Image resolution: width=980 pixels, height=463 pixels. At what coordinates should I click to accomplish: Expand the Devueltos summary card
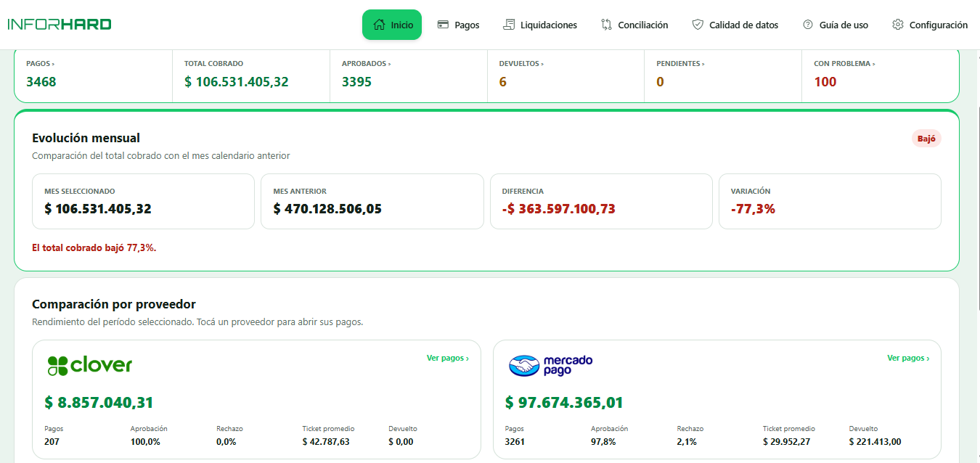pyautogui.click(x=566, y=75)
